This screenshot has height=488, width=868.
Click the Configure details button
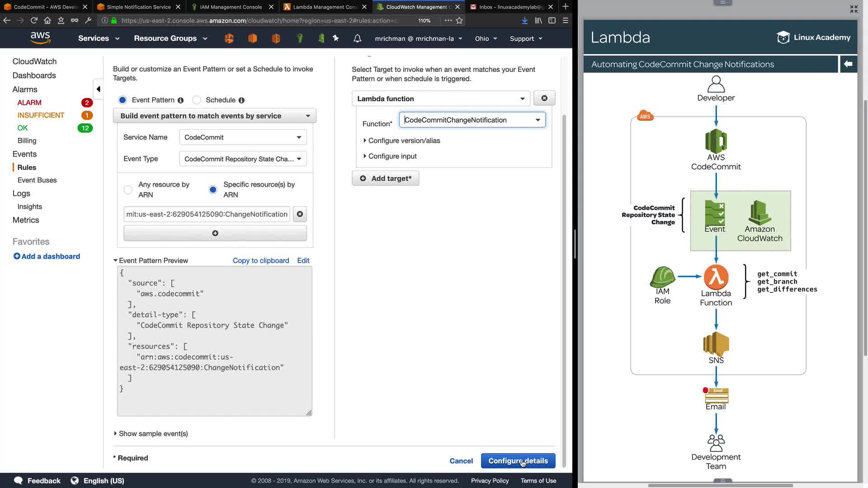tap(518, 461)
